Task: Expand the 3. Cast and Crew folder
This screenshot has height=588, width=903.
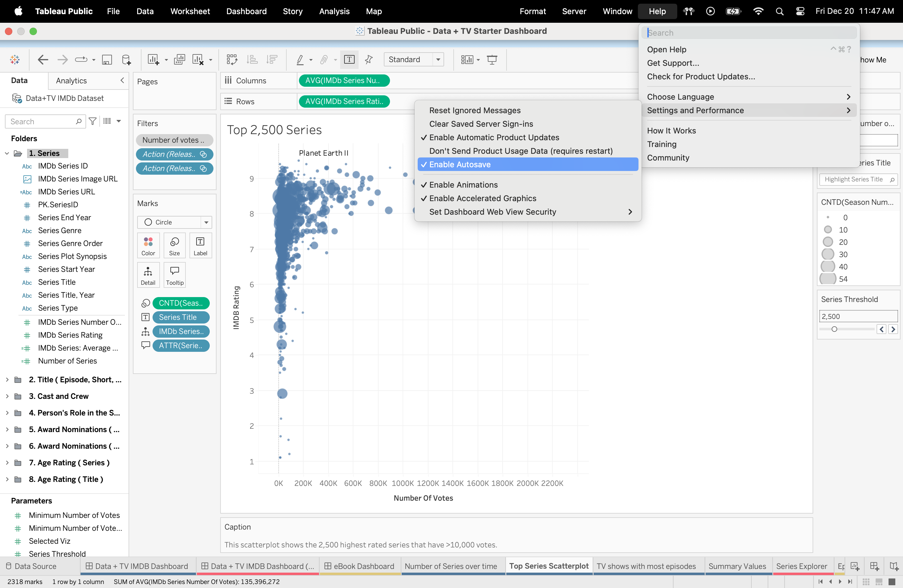Action: pyautogui.click(x=7, y=396)
